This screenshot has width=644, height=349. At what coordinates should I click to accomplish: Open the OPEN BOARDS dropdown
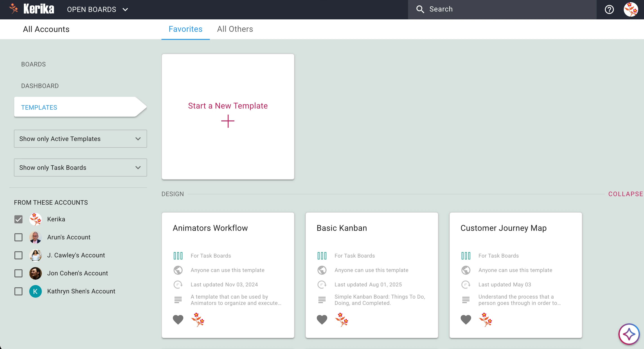(x=98, y=9)
